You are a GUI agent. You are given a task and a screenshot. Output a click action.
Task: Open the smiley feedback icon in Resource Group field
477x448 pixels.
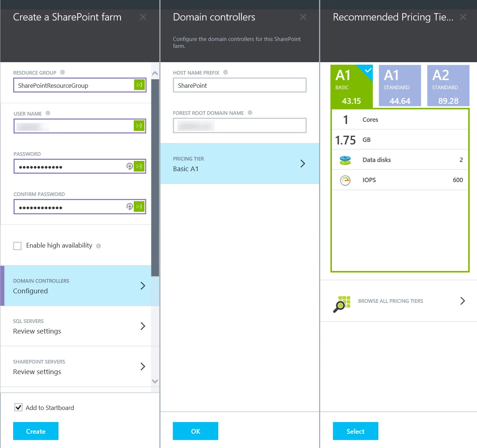point(139,85)
